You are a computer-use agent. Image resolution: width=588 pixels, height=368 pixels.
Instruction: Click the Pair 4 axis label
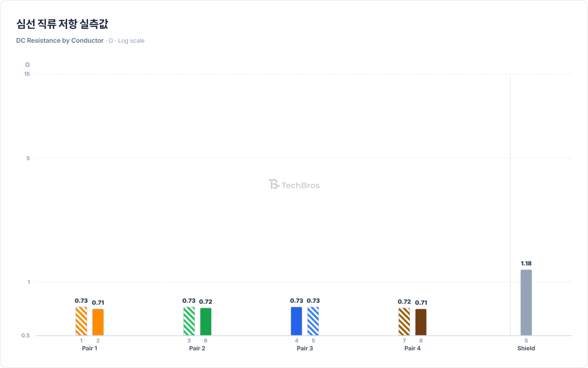pos(413,348)
